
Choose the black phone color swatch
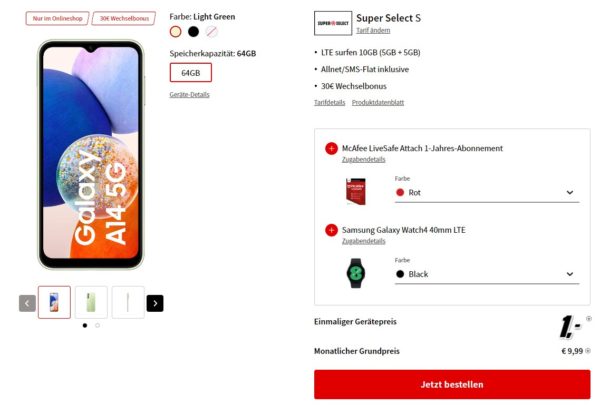(x=194, y=31)
